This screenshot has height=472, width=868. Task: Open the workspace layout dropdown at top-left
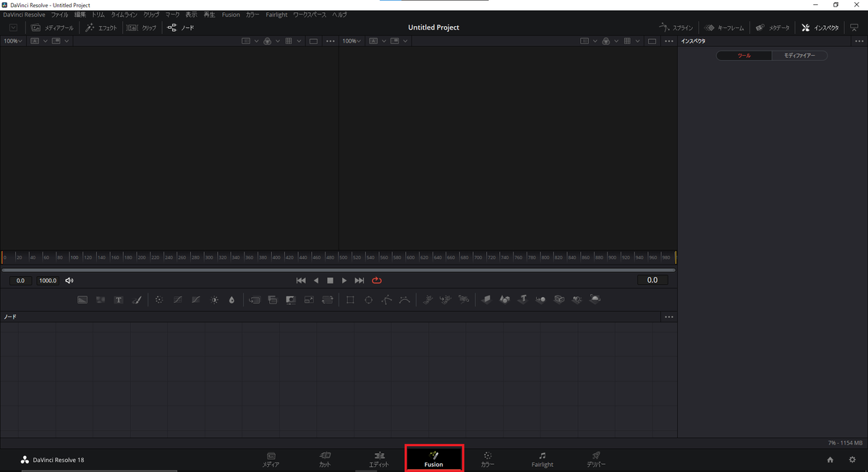coord(14,27)
